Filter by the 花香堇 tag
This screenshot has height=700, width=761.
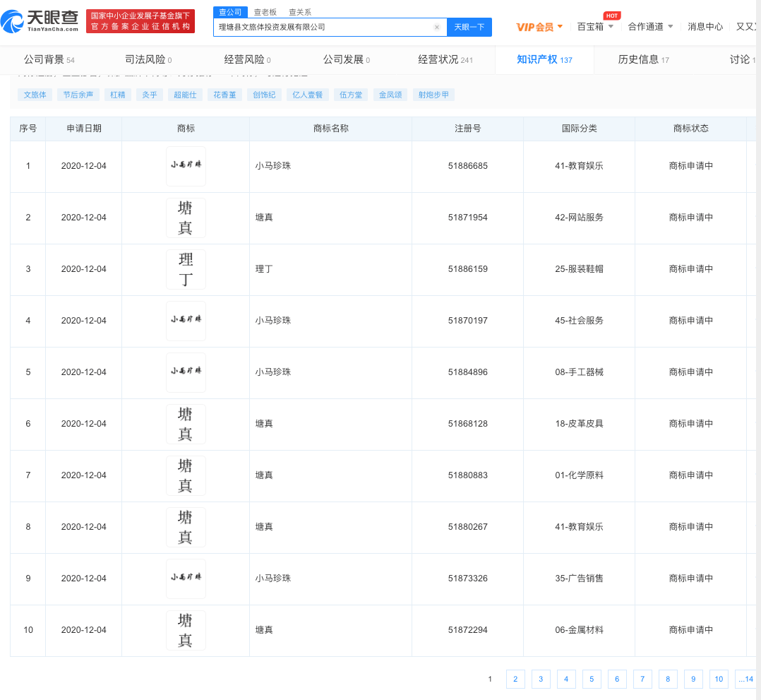coord(223,95)
